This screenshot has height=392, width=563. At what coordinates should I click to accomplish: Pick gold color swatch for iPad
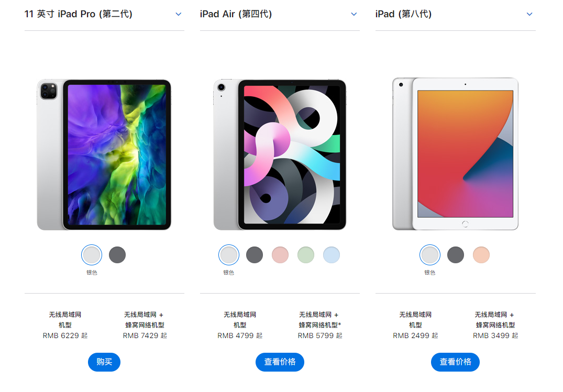pyautogui.click(x=481, y=255)
